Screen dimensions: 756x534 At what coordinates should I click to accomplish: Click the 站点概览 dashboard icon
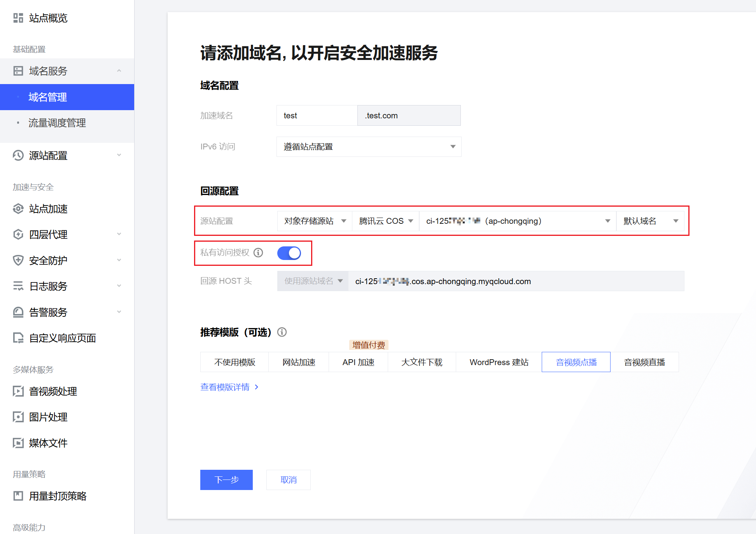[18, 18]
